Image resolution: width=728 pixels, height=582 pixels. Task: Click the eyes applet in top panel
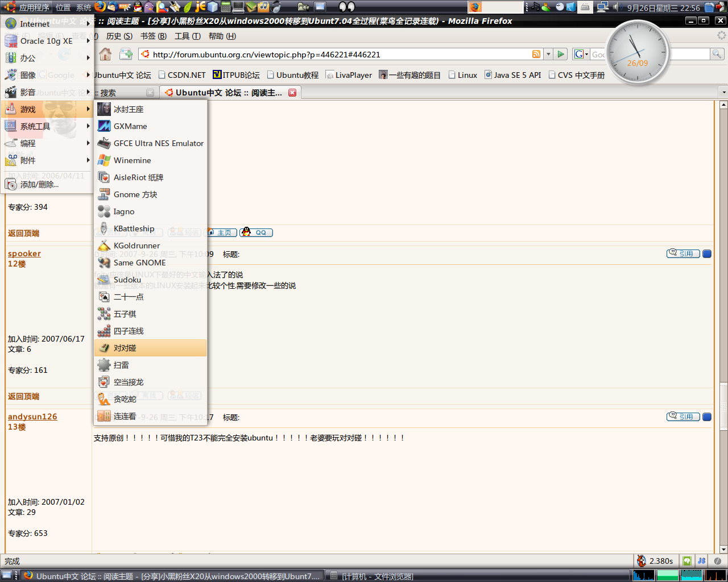tap(347, 7)
